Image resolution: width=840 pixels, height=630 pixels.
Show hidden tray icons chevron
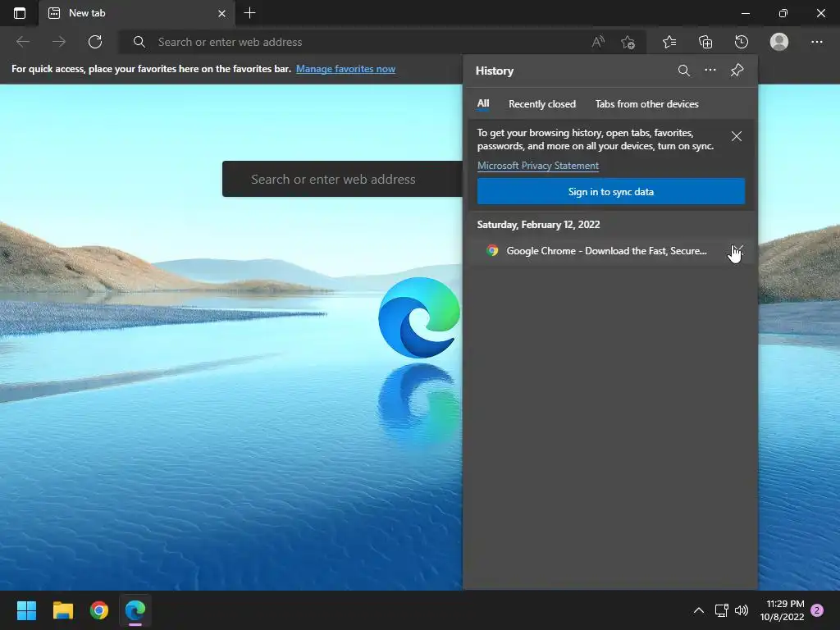tap(699, 610)
